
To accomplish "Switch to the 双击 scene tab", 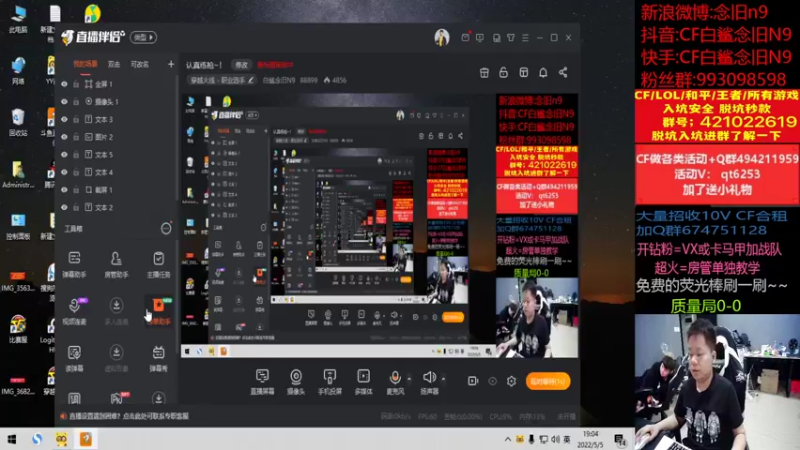I will click(114, 64).
